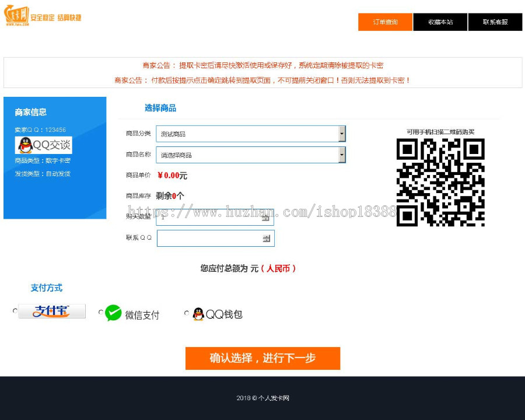Click the QR code for mobile purchase

coord(440,182)
